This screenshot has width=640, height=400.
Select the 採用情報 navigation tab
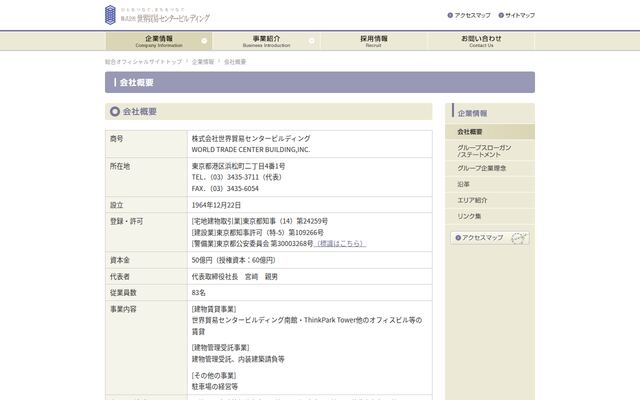click(373, 41)
